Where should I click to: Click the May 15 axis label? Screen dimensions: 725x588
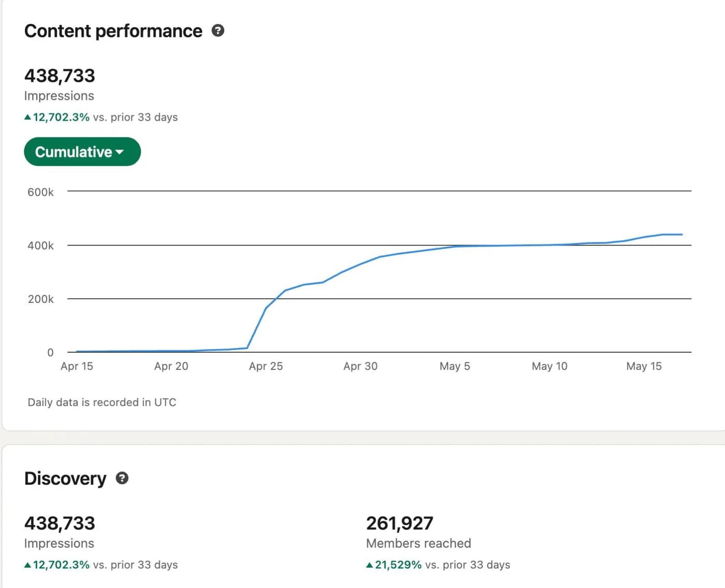pyautogui.click(x=644, y=366)
